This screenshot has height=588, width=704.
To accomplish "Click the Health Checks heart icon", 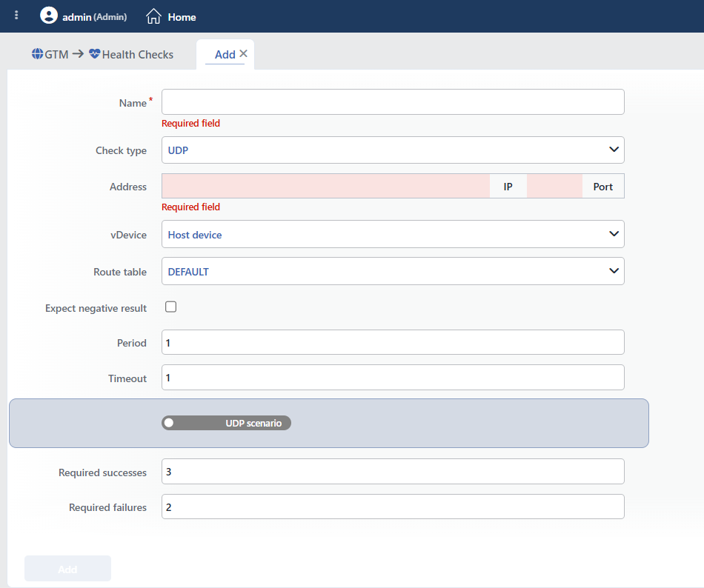I will coord(94,54).
